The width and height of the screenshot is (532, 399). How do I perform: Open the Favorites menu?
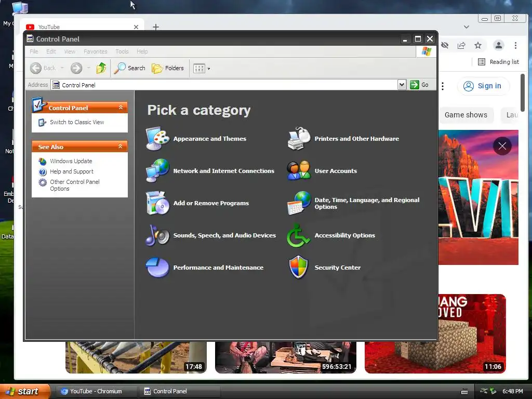pos(96,51)
